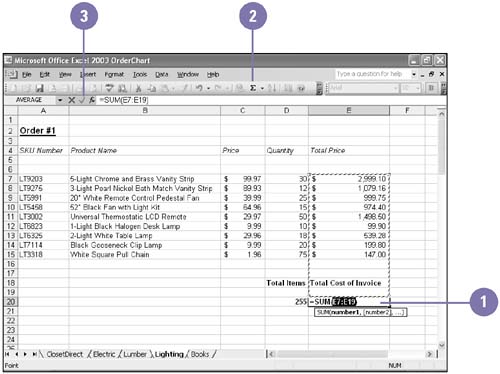Select column C header
This screenshot has width=500, height=374.
(243, 111)
